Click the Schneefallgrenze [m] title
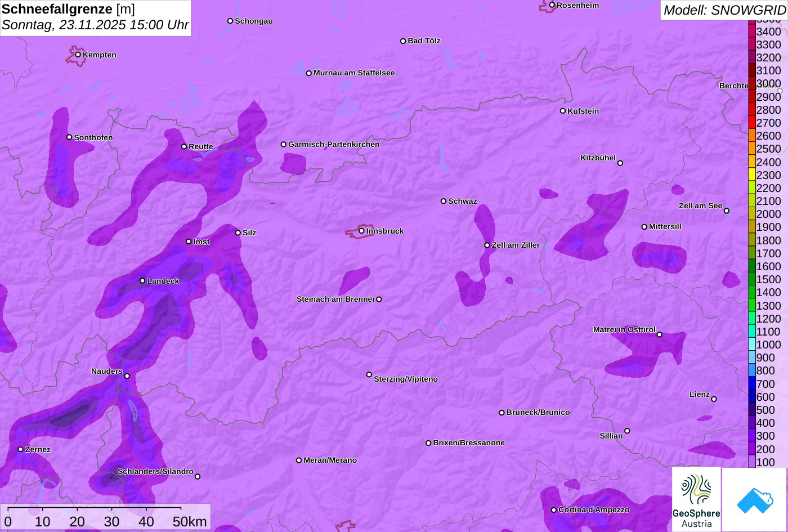Screen dimensions: 788x532 (x=68, y=9)
